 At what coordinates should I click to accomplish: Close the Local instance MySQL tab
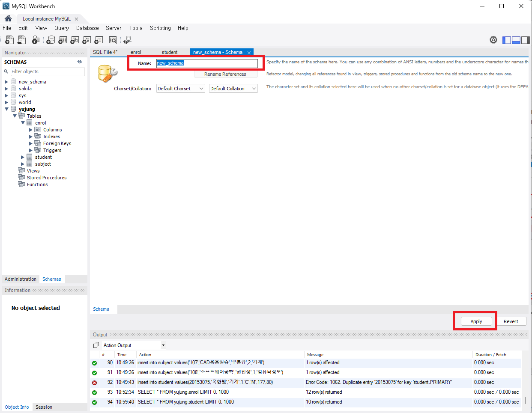tap(76, 19)
